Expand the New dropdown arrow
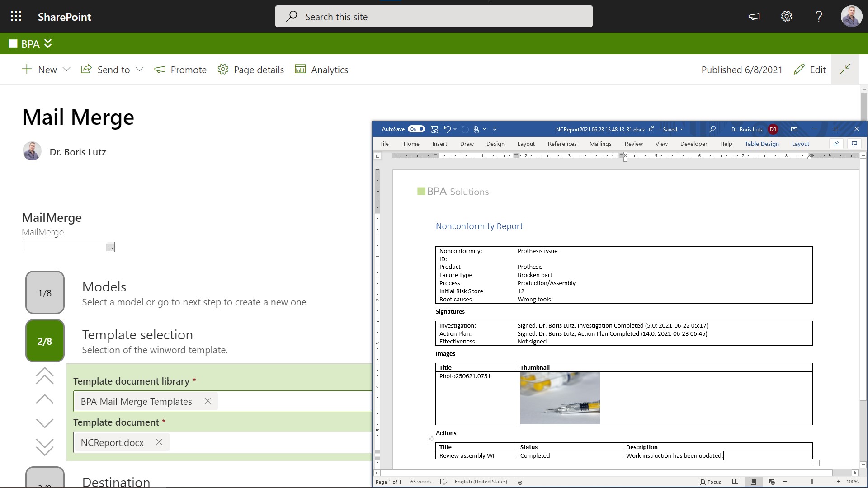The image size is (868, 488). tap(66, 70)
